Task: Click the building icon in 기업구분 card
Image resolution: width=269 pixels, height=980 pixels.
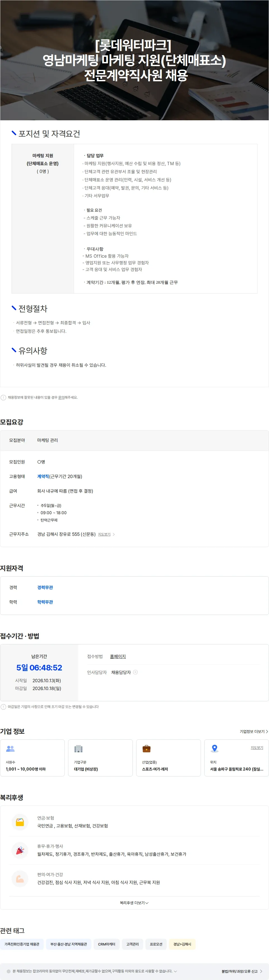Action: click(x=78, y=748)
